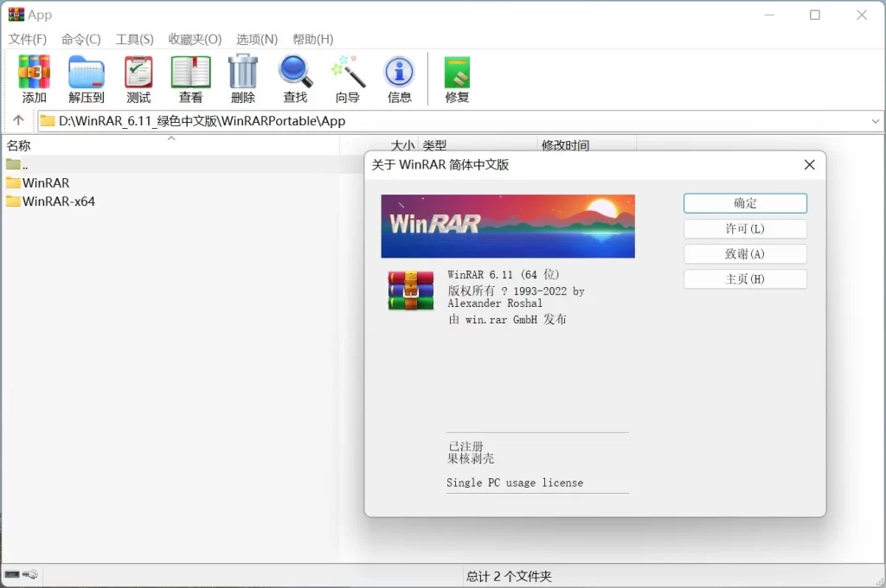Click the '总计 2 个文件夹' status text
The height and width of the screenshot is (588, 886).
pyautogui.click(x=509, y=576)
